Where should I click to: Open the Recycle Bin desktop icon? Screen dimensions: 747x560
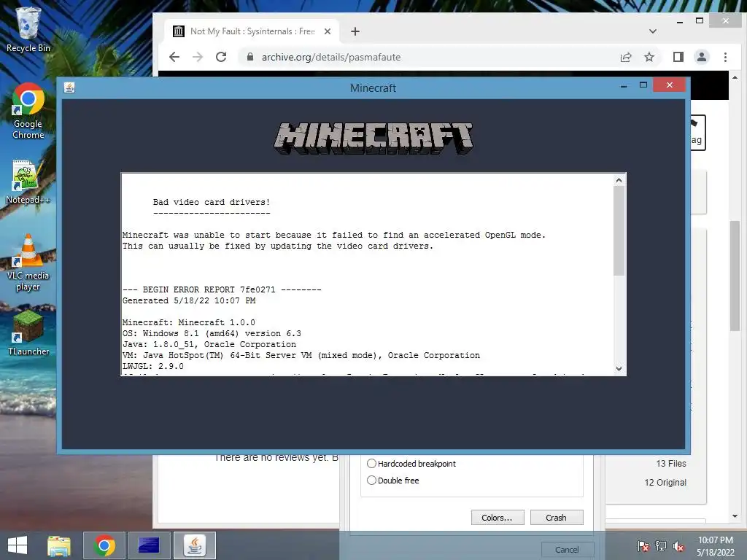coord(28,29)
